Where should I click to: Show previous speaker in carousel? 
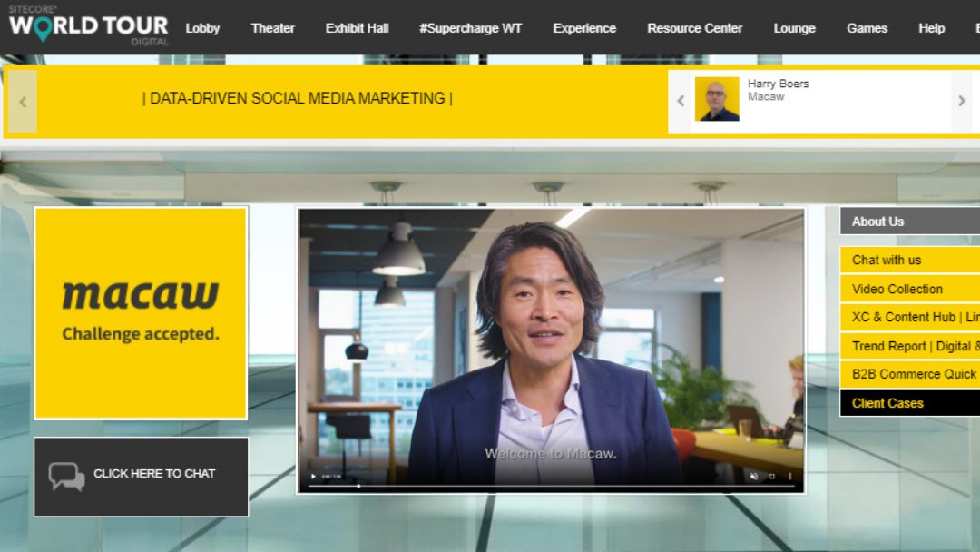click(681, 100)
